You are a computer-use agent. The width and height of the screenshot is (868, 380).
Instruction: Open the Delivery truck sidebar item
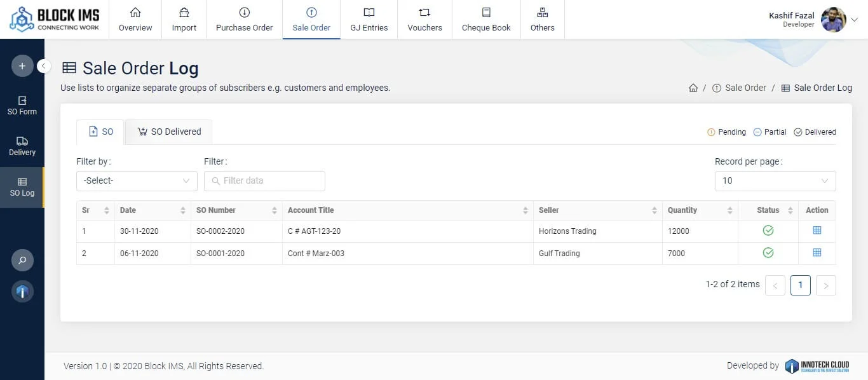(22, 146)
